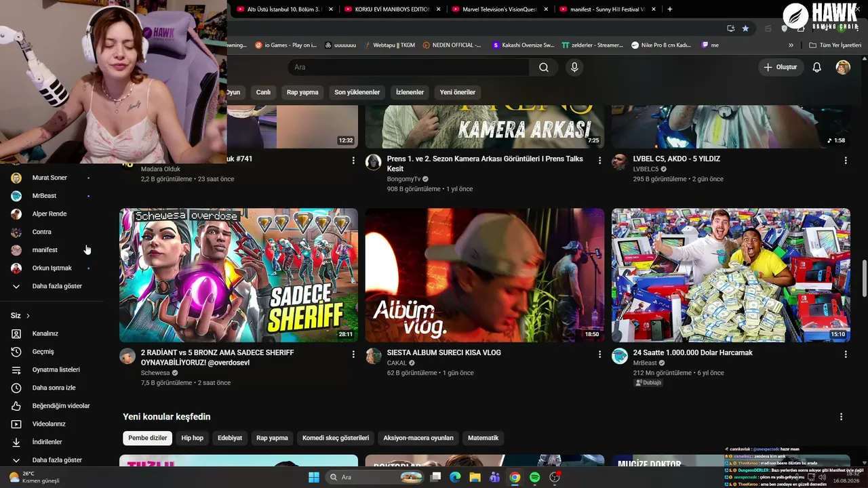Open NEDEN OFFICIAL bookmark
Viewport: 868px width, 488px height.
[x=452, y=45]
